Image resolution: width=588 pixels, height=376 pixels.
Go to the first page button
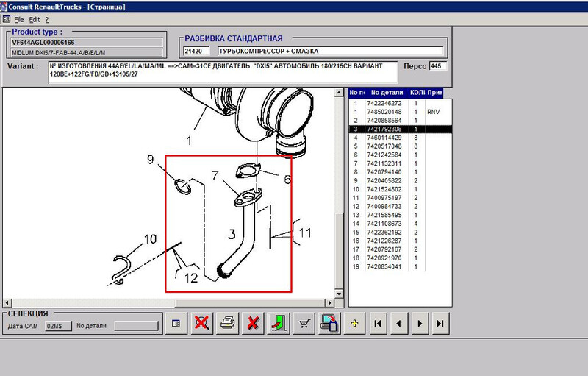click(x=378, y=323)
